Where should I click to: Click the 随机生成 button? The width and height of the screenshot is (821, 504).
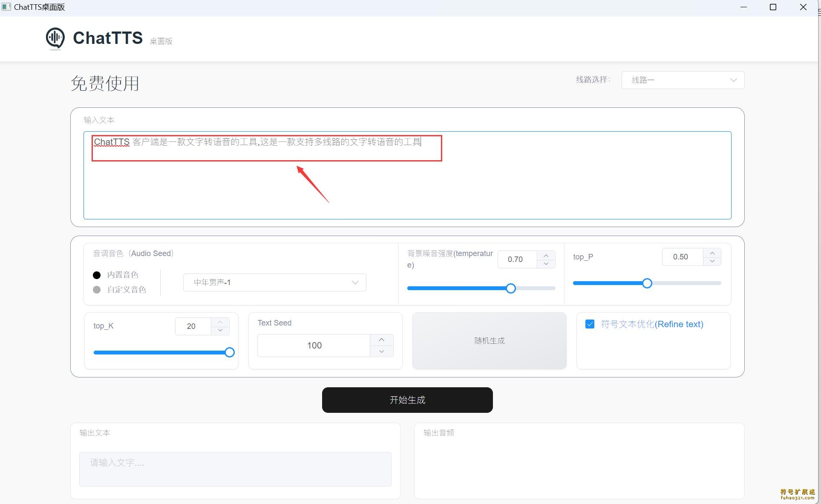pyautogui.click(x=490, y=341)
